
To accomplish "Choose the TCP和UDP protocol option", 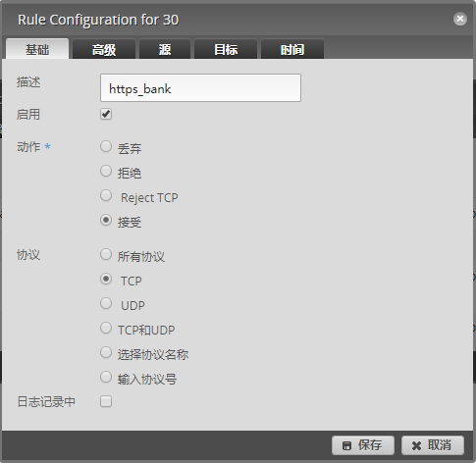I will click(106, 328).
